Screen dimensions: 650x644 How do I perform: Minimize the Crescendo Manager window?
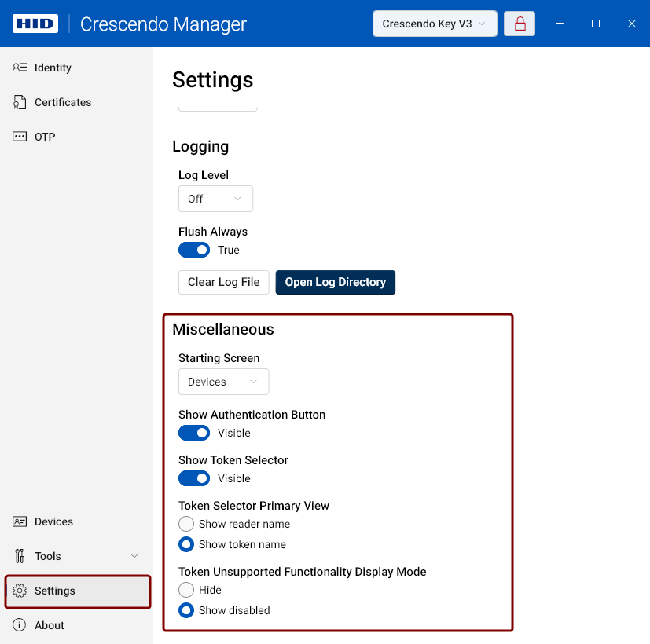click(559, 24)
